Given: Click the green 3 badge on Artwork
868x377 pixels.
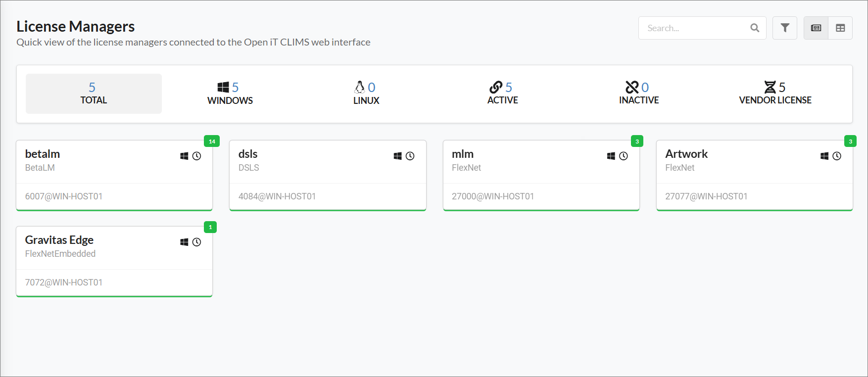Looking at the screenshot, I should tap(850, 141).
